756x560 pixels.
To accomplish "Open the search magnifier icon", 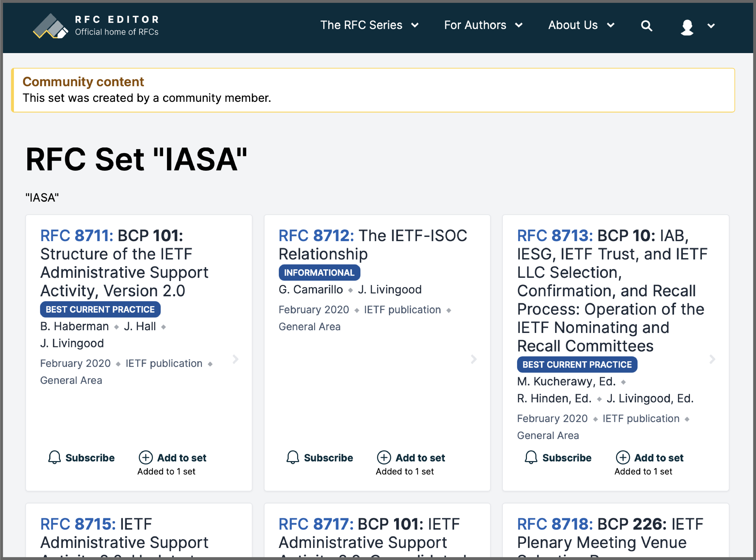I will click(x=646, y=25).
